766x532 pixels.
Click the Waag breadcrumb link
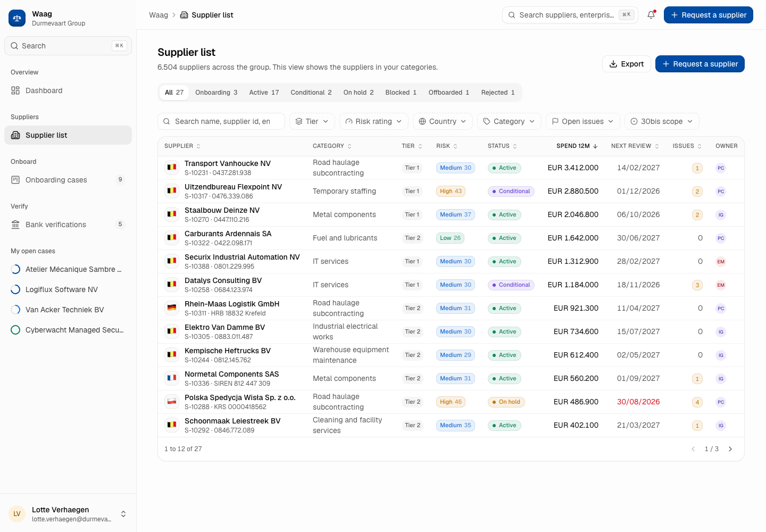(159, 15)
